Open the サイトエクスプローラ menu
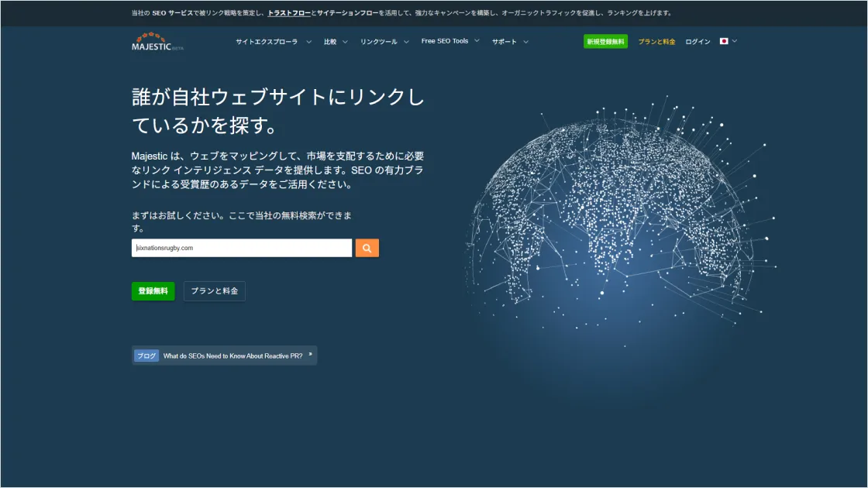The image size is (868, 488). [x=267, y=42]
